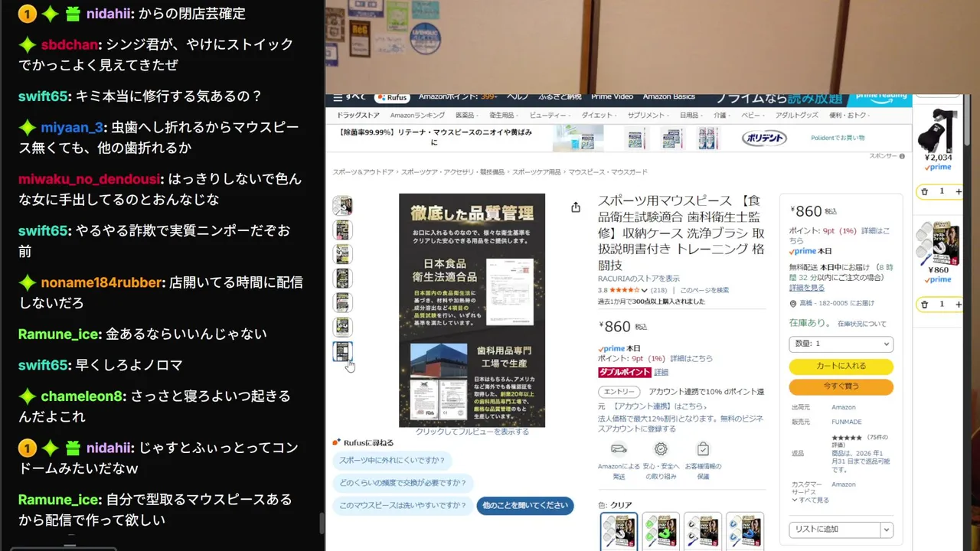Screen dimensions: 980x551
Task: Click the plus icon for the ¥860 cart item
Action: coord(958,304)
